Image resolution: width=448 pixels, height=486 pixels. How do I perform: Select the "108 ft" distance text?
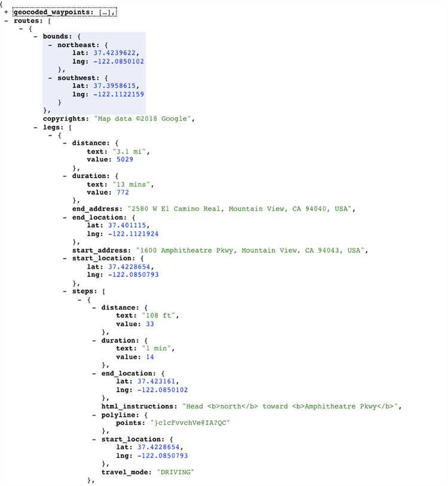(x=158, y=315)
